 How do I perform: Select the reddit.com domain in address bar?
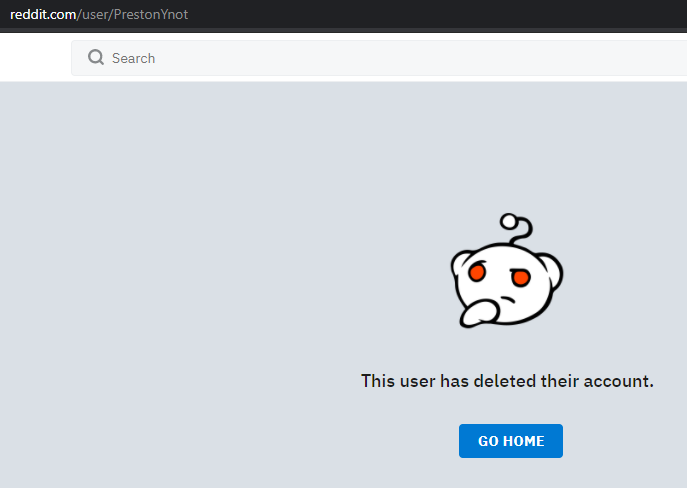pyautogui.click(x=43, y=14)
